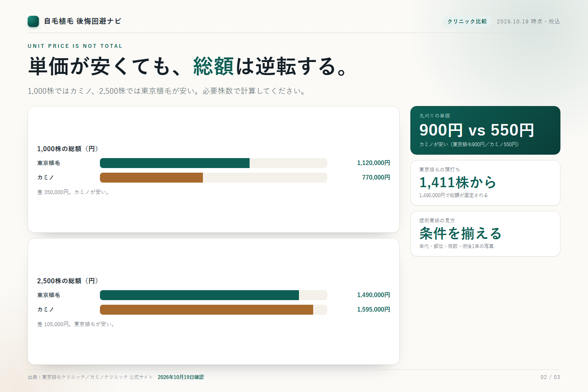Image resolution: width=588 pixels, height=392 pixels.
Task: Click the value 1,120,000円
Action: point(374,163)
